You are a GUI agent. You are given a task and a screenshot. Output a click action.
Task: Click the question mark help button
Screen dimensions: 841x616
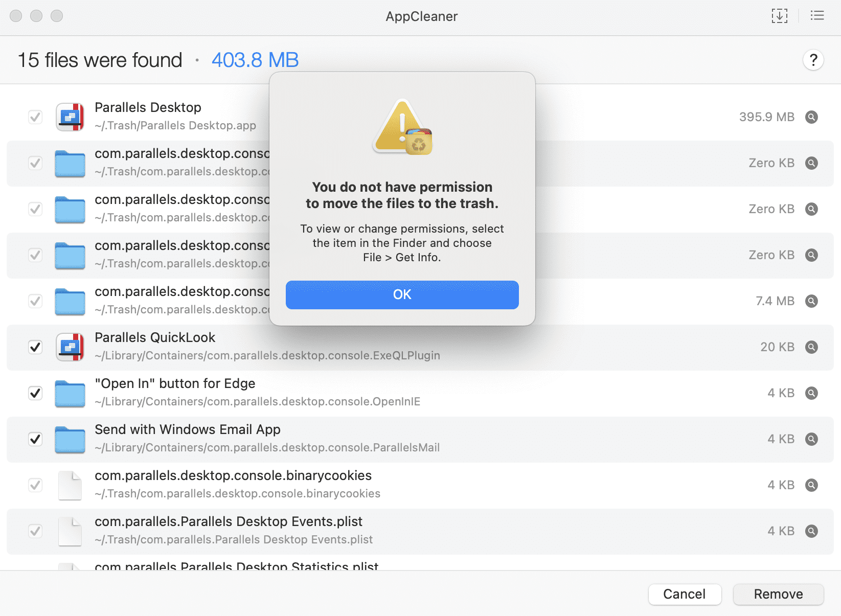(x=813, y=60)
